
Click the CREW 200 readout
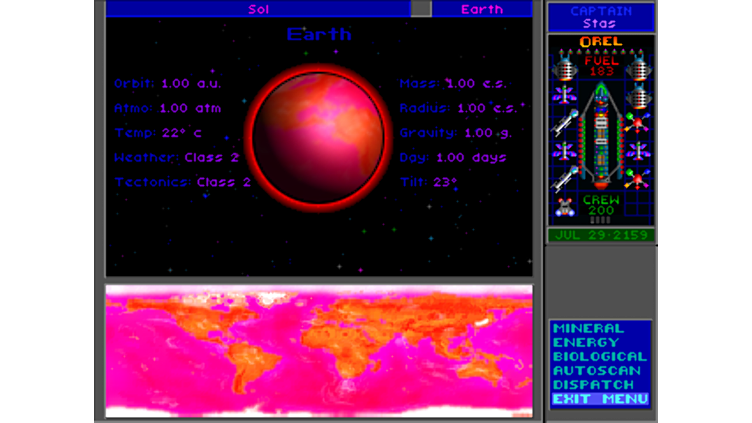601,206
